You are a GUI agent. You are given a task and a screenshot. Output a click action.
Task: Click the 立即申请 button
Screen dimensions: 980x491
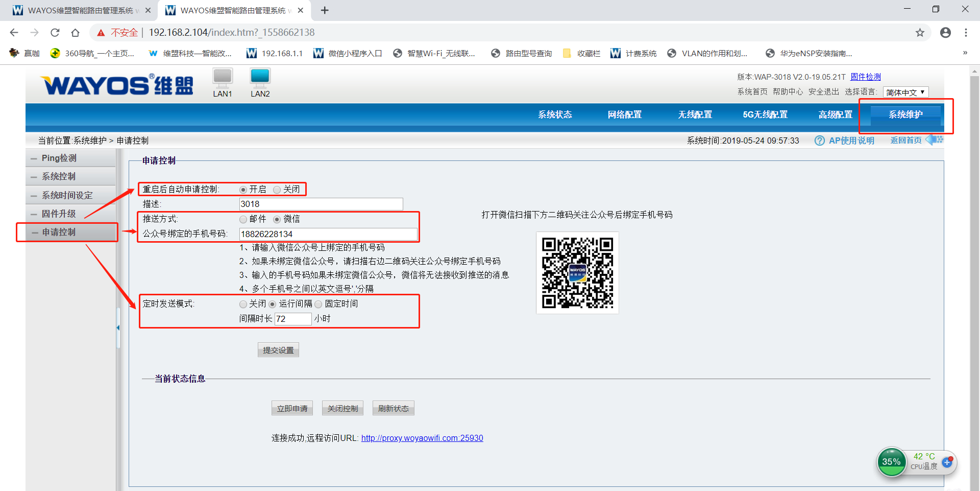292,408
